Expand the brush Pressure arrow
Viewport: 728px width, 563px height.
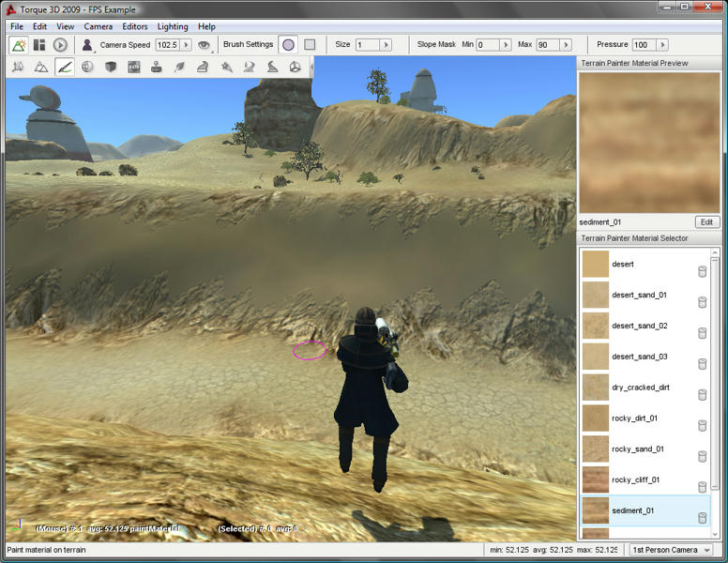[662, 44]
